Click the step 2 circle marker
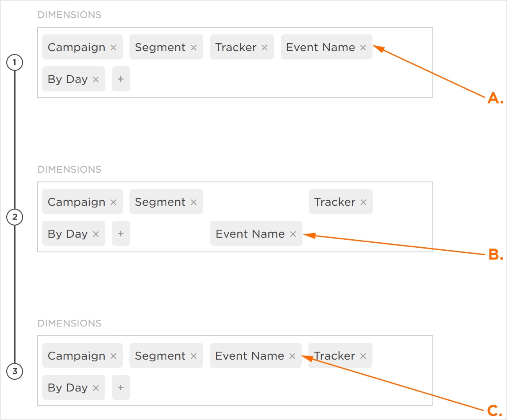The height and width of the screenshot is (420, 507). point(15,217)
